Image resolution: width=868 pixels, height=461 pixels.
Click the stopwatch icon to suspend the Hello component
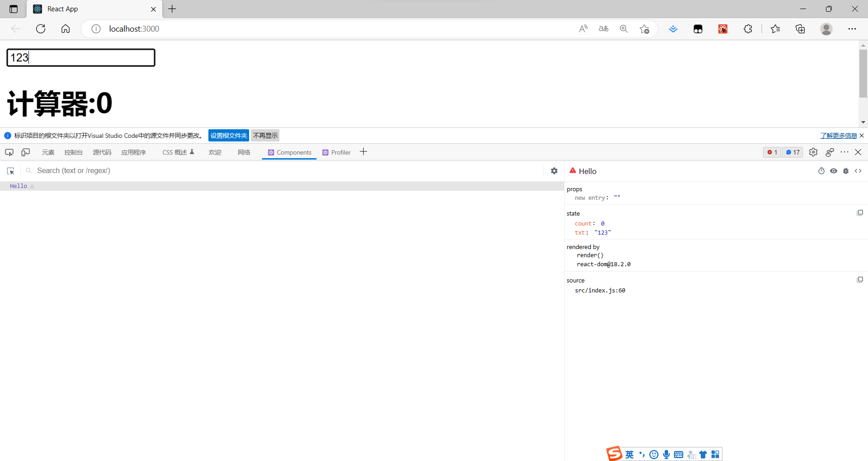pos(822,171)
